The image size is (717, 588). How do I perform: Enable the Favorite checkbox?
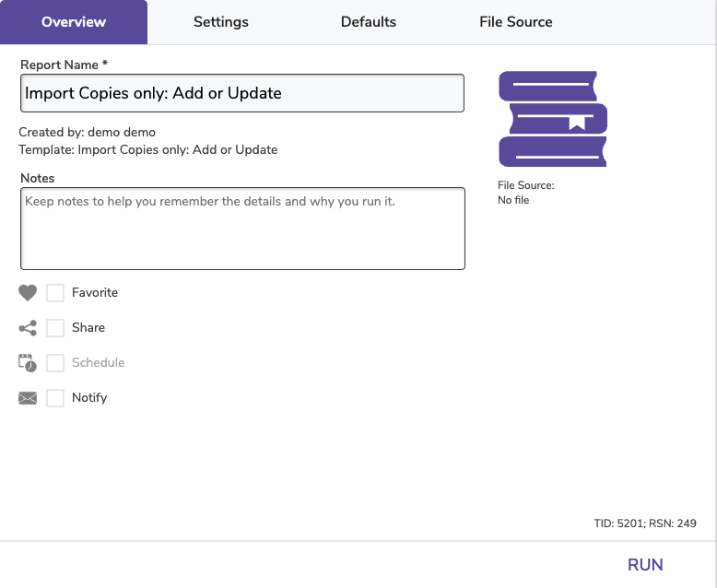pyautogui.click(x=55, y=293)
